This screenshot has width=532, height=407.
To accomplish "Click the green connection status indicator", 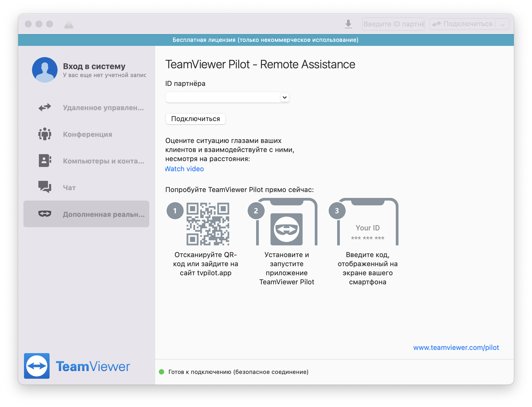I will pos(162,372).
